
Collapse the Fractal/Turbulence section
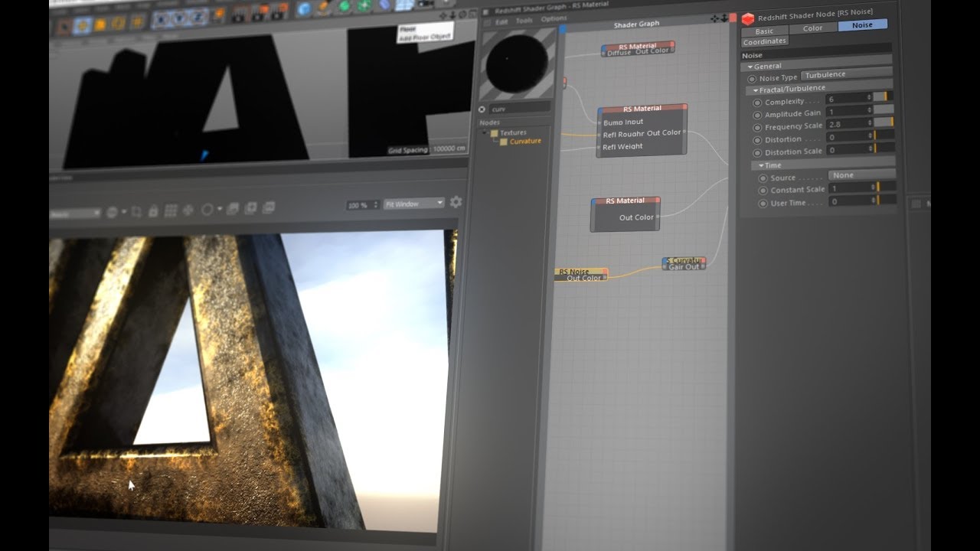point(756,90)
